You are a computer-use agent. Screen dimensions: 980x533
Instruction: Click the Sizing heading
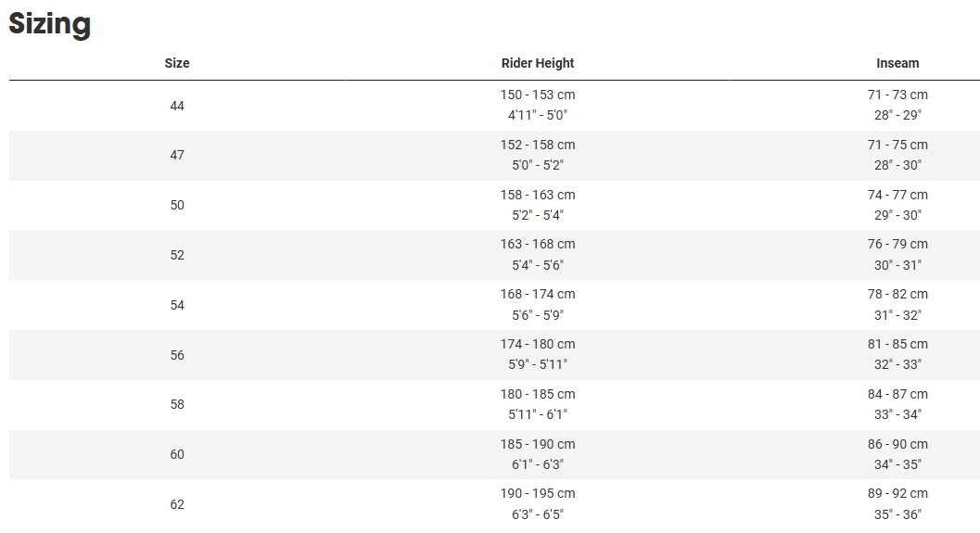pos(50,24)
